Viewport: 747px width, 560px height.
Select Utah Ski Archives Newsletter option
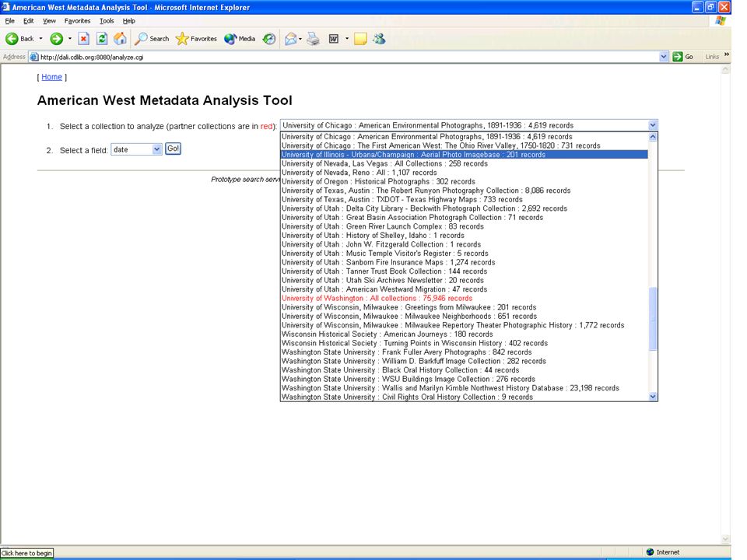tap(464, 280)
